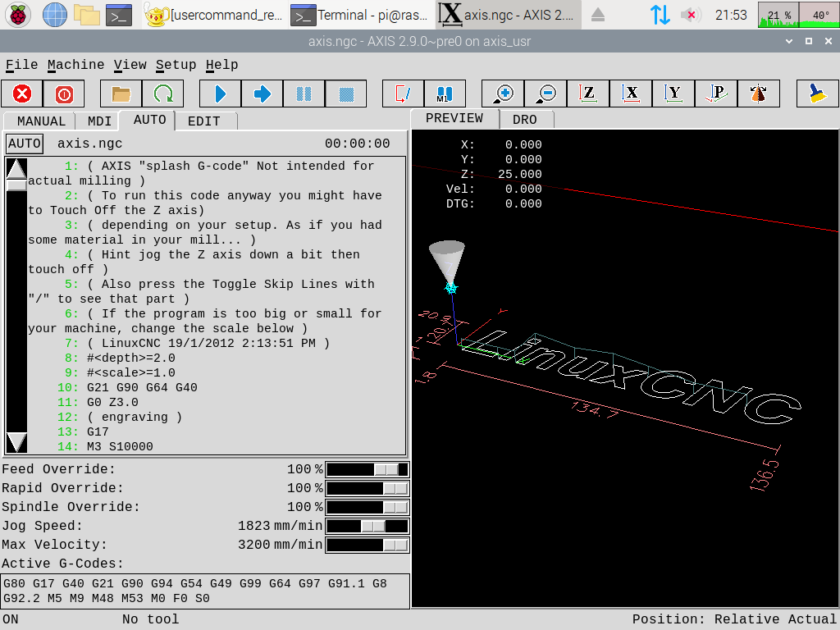Open the File menu
The width and height of the screenshot is (840, 630).
(21, 65)
